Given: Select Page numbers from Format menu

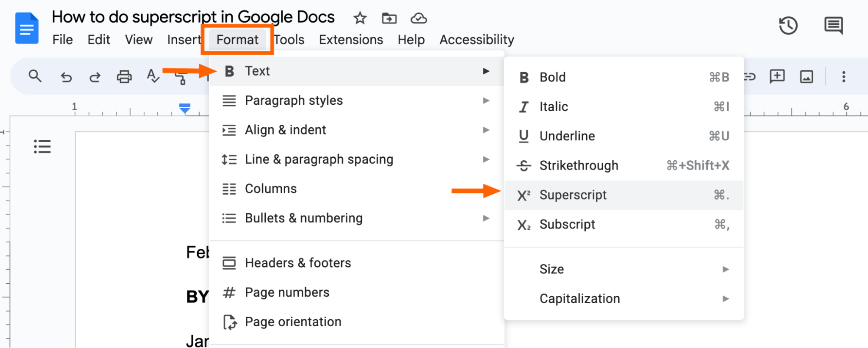Looking at the screenshot, I should (x=287, y=292).
